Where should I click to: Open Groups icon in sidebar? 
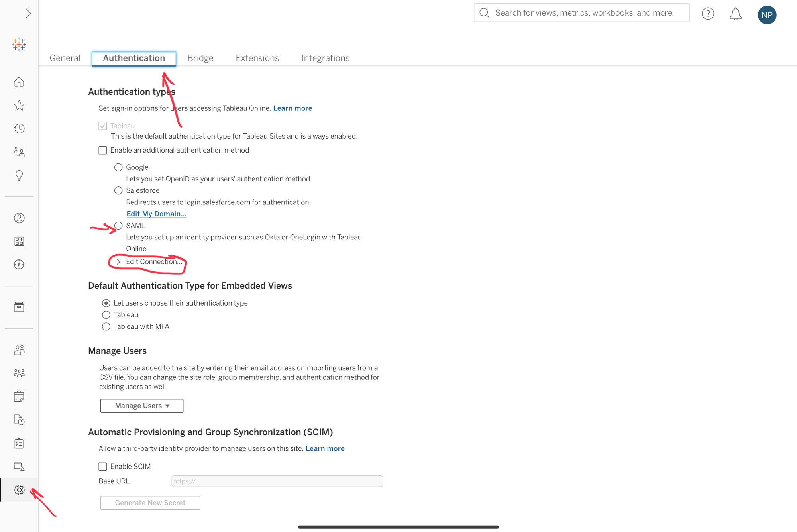[19, 373]
